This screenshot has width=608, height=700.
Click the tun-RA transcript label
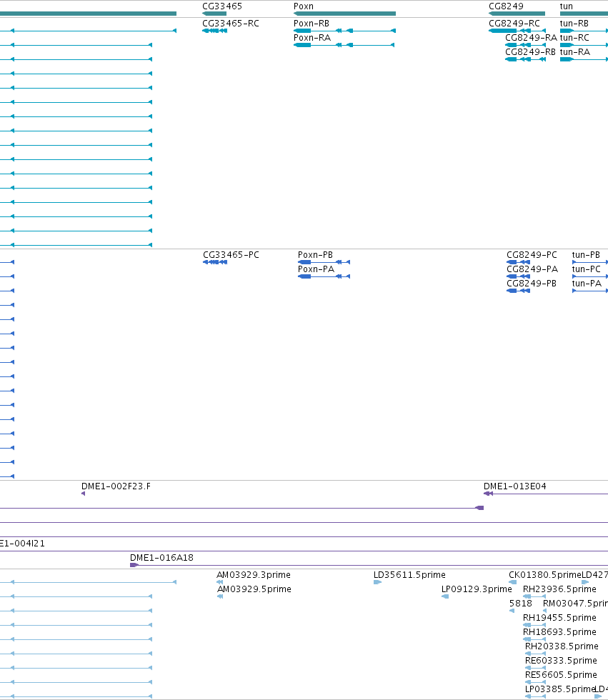575,51
